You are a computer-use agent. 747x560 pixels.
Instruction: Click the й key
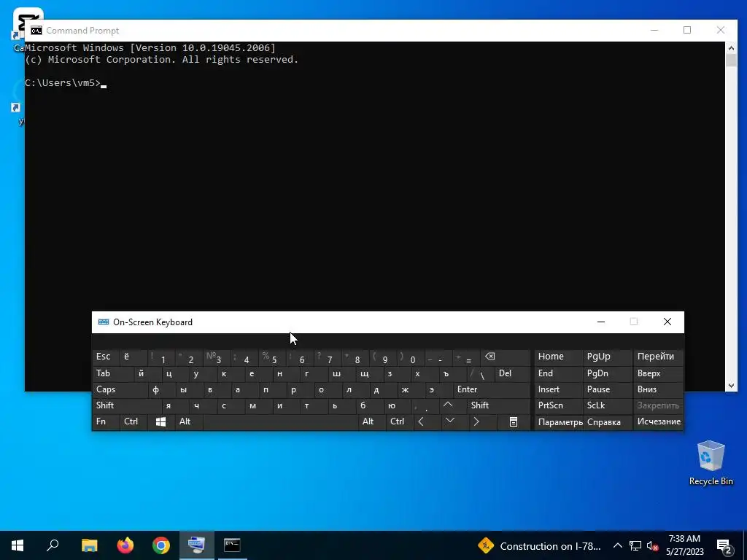pos(147,373)
